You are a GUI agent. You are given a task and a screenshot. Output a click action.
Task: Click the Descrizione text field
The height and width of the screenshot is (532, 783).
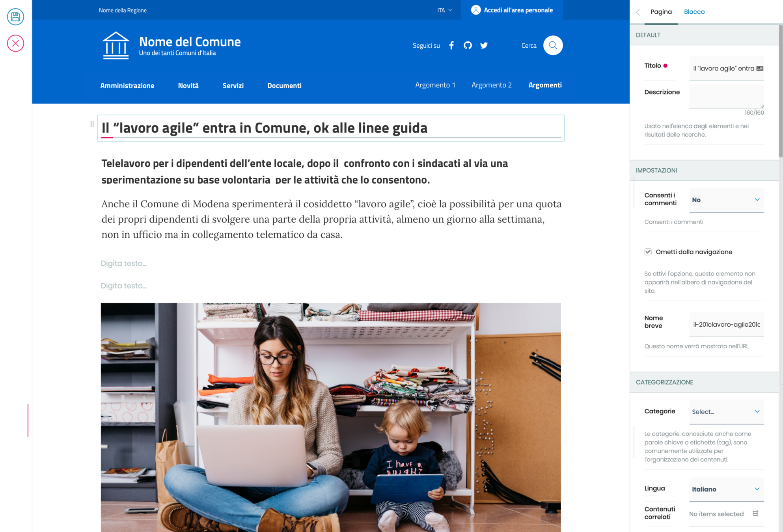726,96
